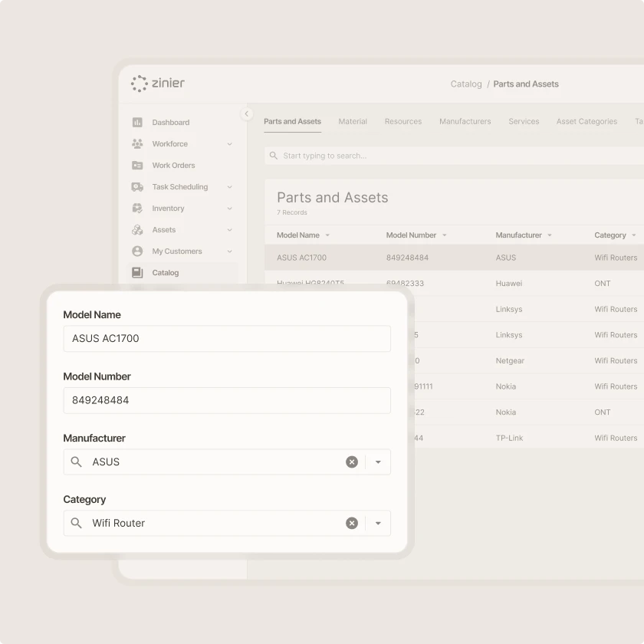
Task: Expand the Inventory submenu chevron
Action: (x=229, y=209)
